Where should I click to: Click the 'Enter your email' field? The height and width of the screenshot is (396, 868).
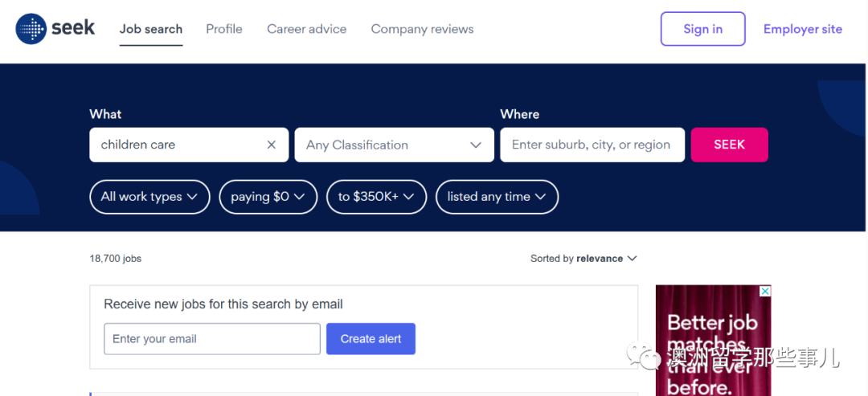tap(212, 339)
